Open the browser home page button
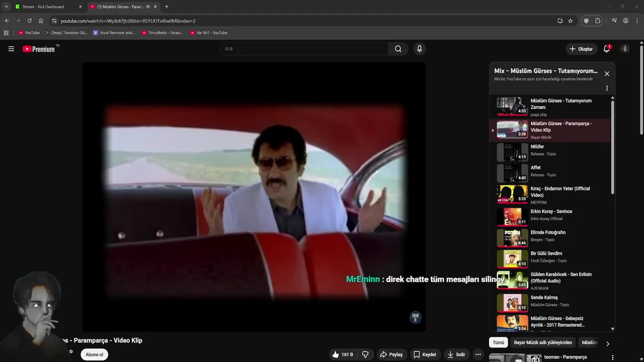 41,21
